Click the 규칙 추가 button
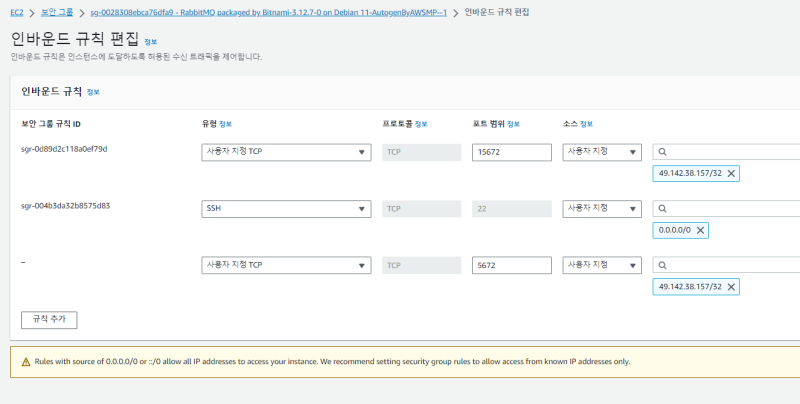This screenshot has width=800, height=404. tap(49, 320)
